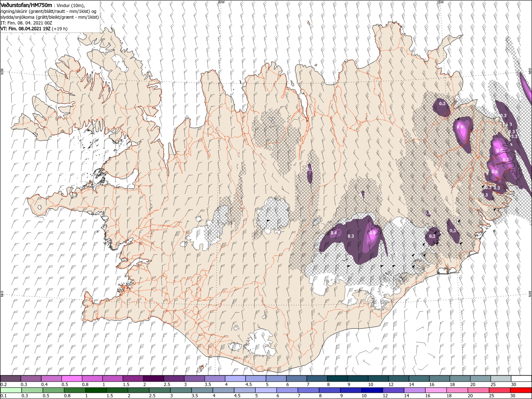Pick the light pink swatch starting at 16, lower row
Screen dimensions: 532x399
[435, 390]
